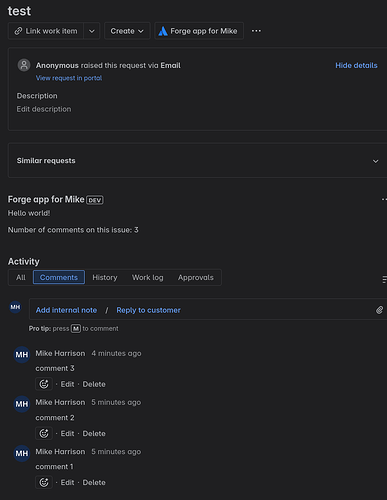Image resolution: width=387 pixels, height=500 pixels.
Task: Click Hide details link
Action: pyautogui.click(x=356, y=65)
